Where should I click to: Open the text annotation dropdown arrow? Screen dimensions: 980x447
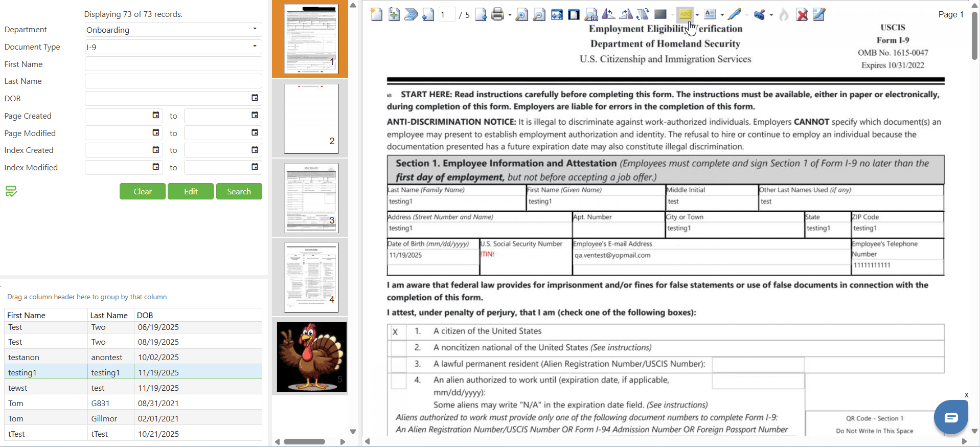point(722,15)
